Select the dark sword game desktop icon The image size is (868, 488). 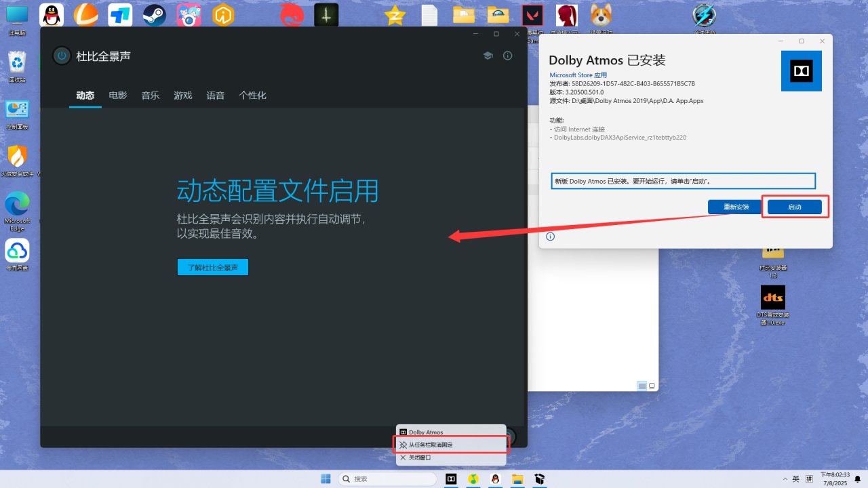(326, 16)
